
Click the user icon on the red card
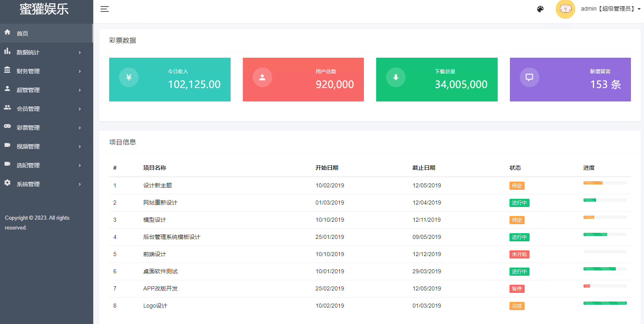pyautogui.click(x=263, y=77)
